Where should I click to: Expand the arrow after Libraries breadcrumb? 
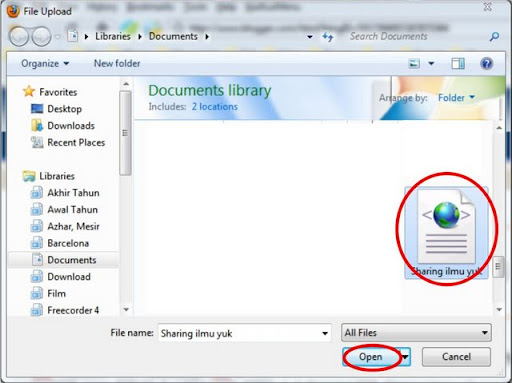click(140, 37)
